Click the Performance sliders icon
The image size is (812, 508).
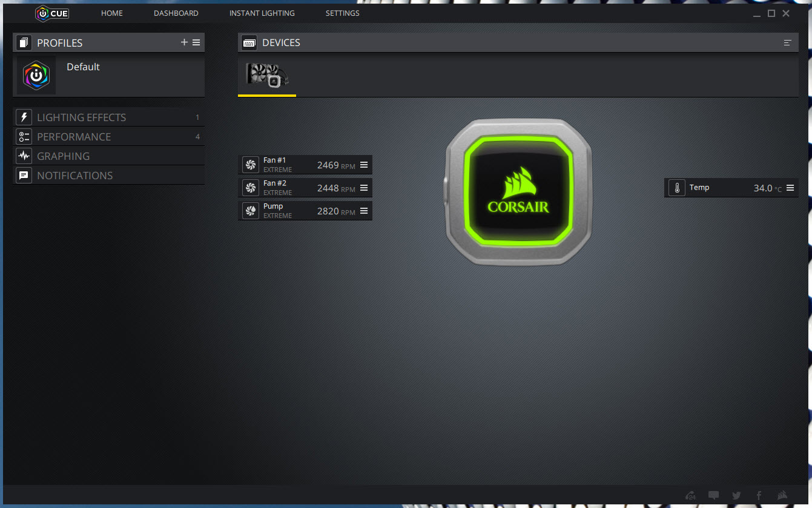24,136
